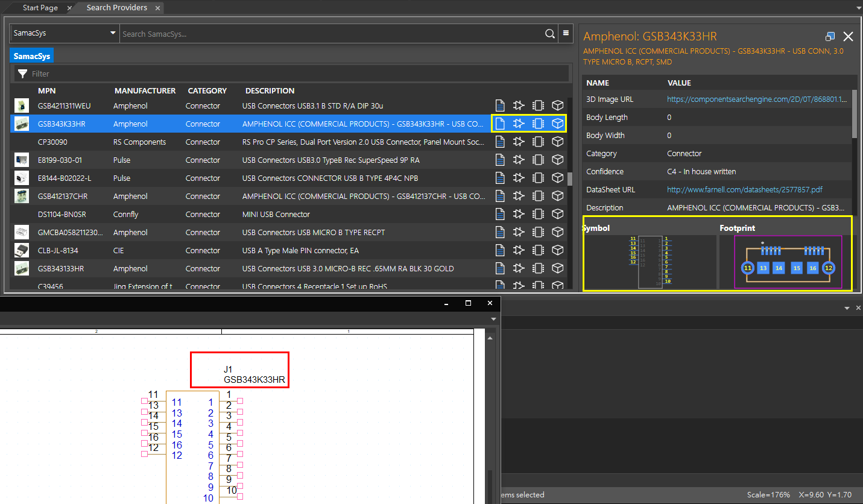
Task: Pop out the Amphenol part details panel
Action: [830, 36]
